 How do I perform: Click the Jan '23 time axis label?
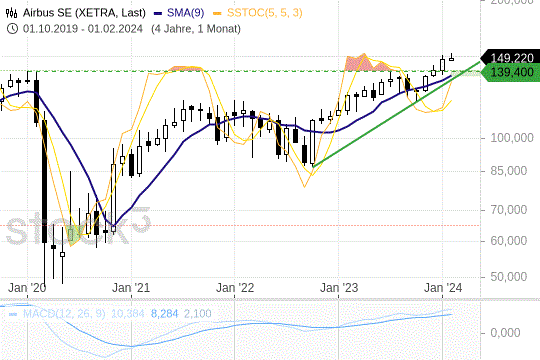pos(339,287)
